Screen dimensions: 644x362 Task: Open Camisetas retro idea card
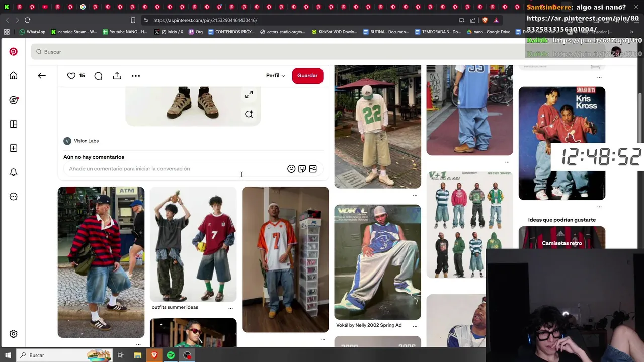(x=562, y=238)
